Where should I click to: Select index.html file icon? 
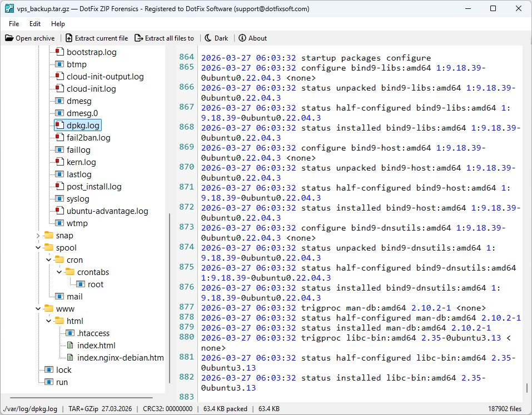coord(70,345)
